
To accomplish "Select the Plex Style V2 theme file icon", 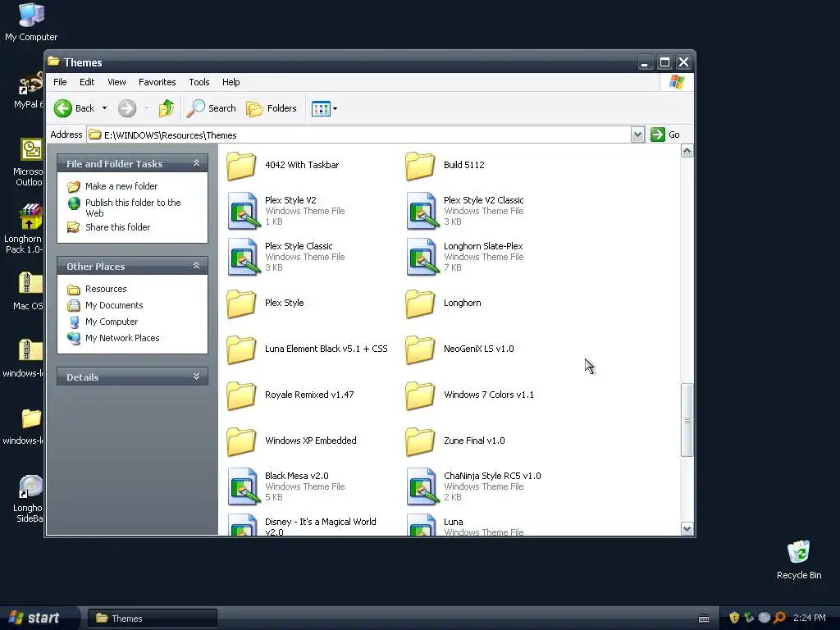I will click(x=244, y=211).
